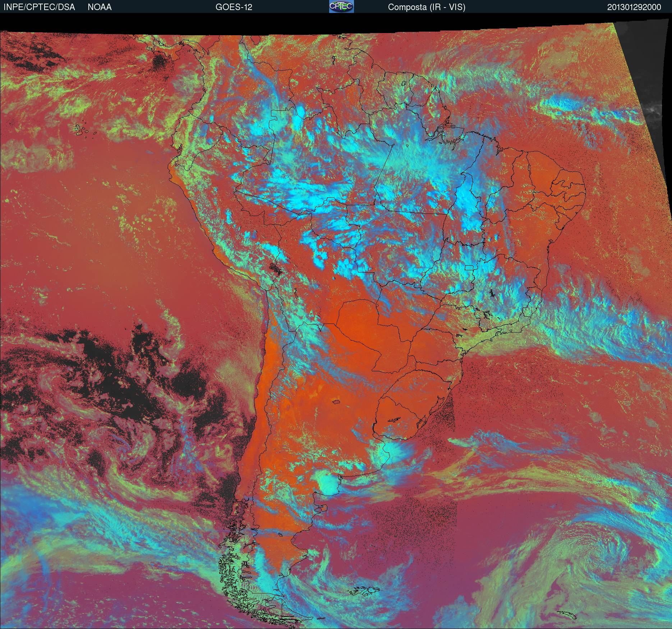
Task: Click the 201301292000 timestamp
Action: coord(634,7)
